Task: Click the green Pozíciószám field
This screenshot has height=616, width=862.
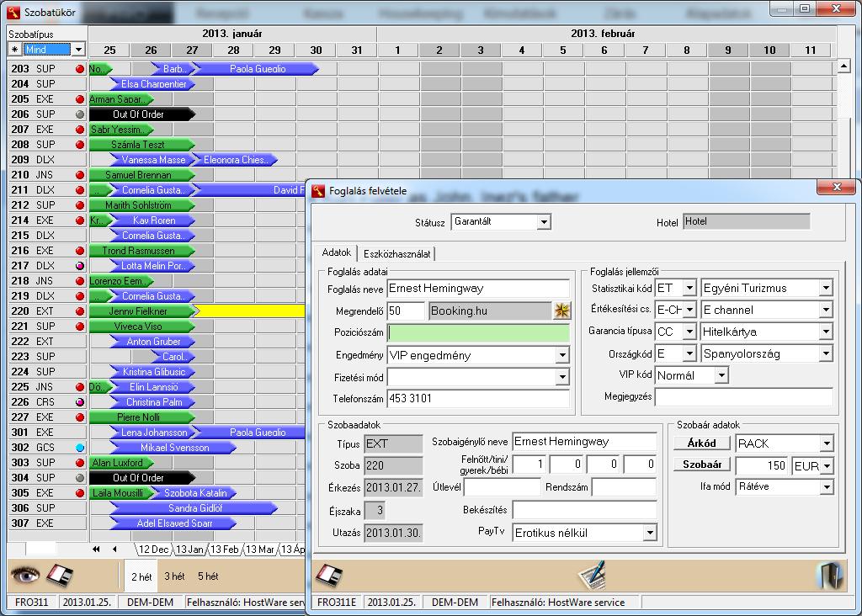Action: pos(478,332)
